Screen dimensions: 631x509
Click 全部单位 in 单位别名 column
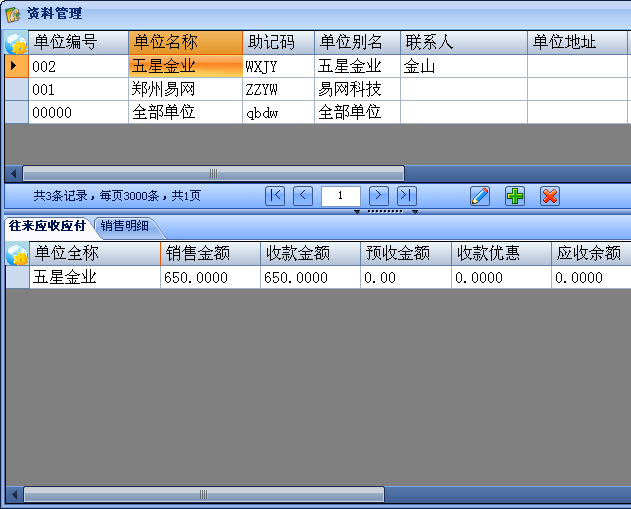[x=357, y=112]
